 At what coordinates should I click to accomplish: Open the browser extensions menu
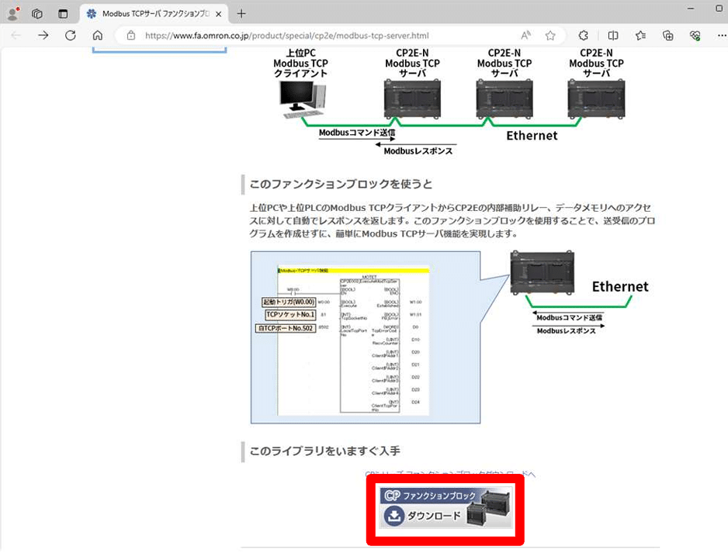coord(584,35)
